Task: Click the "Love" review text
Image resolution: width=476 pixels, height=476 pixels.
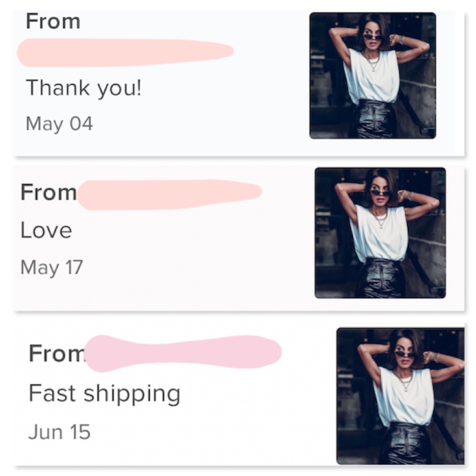Action: click(x=46, y=230)
